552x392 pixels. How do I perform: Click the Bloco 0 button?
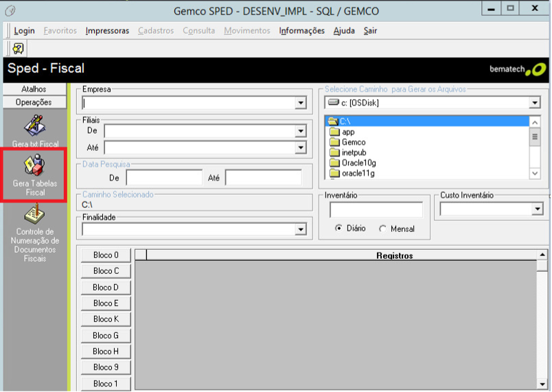coord(106,255)
